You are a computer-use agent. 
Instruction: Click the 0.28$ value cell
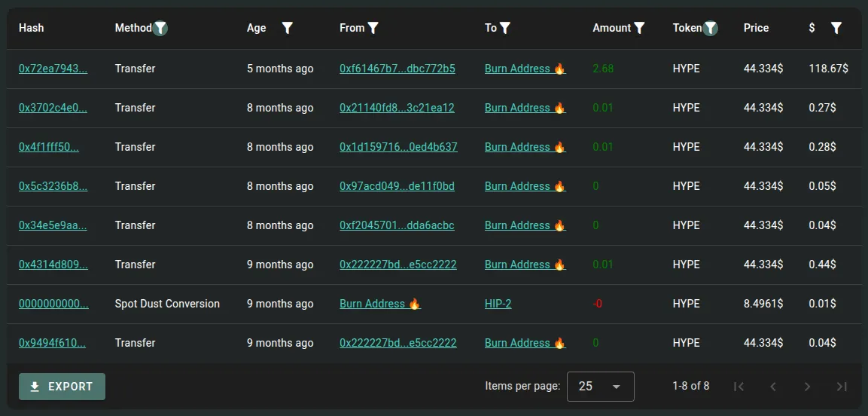click(x=823, y=148)
